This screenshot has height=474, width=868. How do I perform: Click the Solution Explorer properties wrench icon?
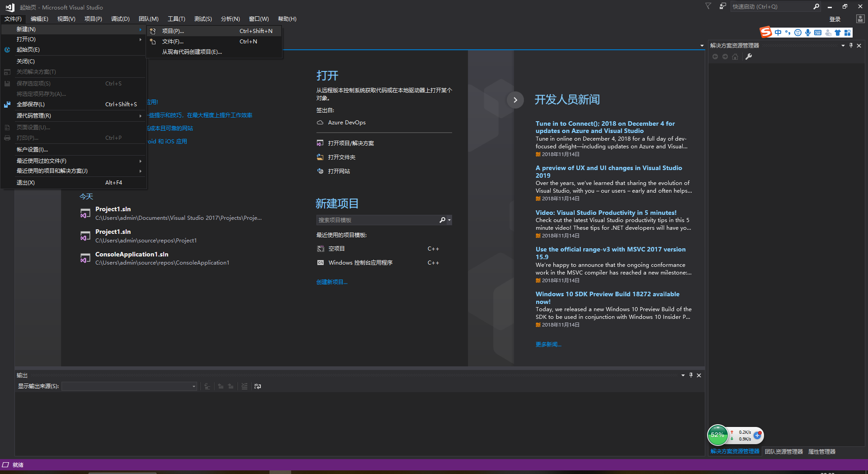pyautogui.click(x=749, y=57)
